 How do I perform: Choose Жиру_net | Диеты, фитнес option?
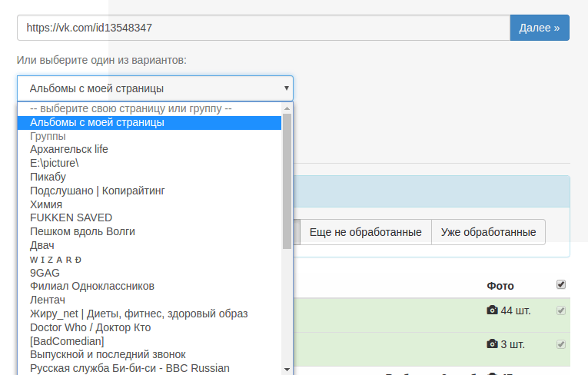tap(149, 314)
